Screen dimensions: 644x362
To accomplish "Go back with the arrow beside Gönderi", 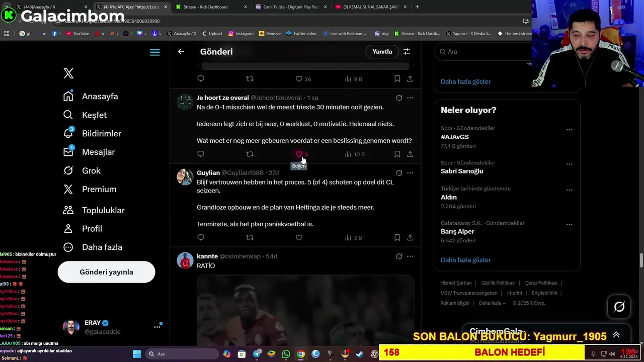I will [181, 51].
